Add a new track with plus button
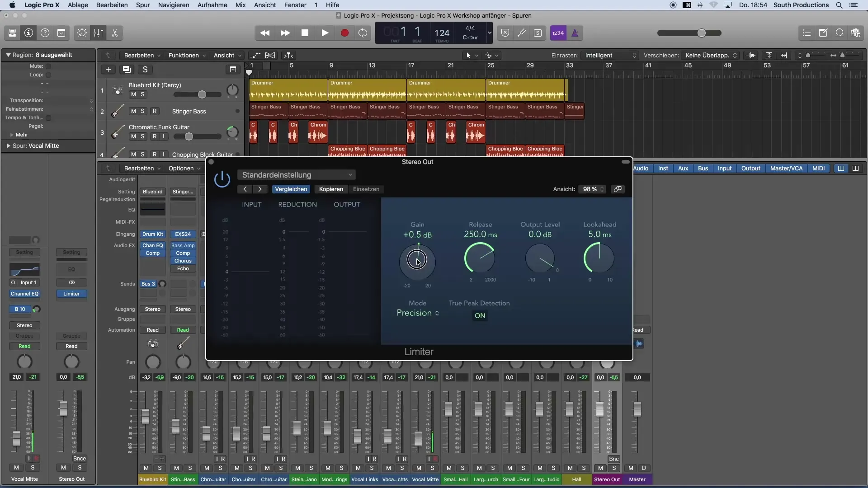Image resolution: width=868 pixels, height=488 pixels. tap(108, 70)
